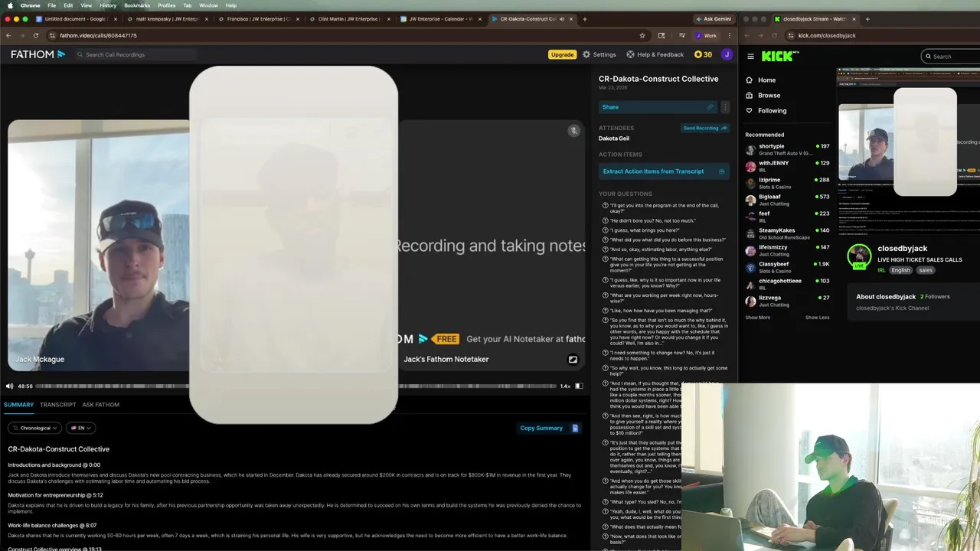The height and width of the screenshot is (551, 980).
Task: Click the muted microphone icon on the video
Action: (x=573, y=131)
